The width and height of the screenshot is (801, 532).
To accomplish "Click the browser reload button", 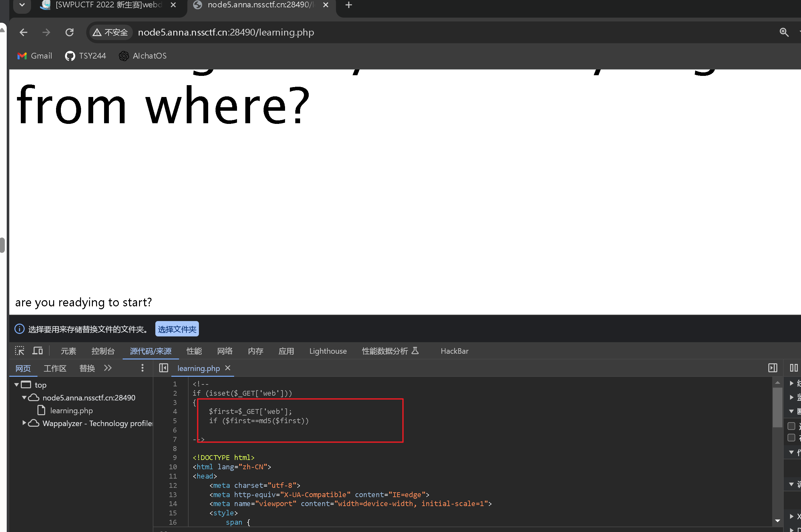I will [69, 33].
